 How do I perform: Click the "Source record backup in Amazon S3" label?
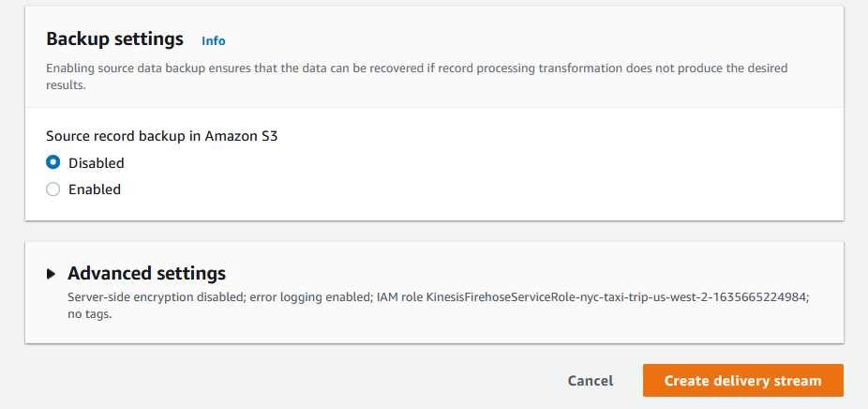click(x=162, y=136)
